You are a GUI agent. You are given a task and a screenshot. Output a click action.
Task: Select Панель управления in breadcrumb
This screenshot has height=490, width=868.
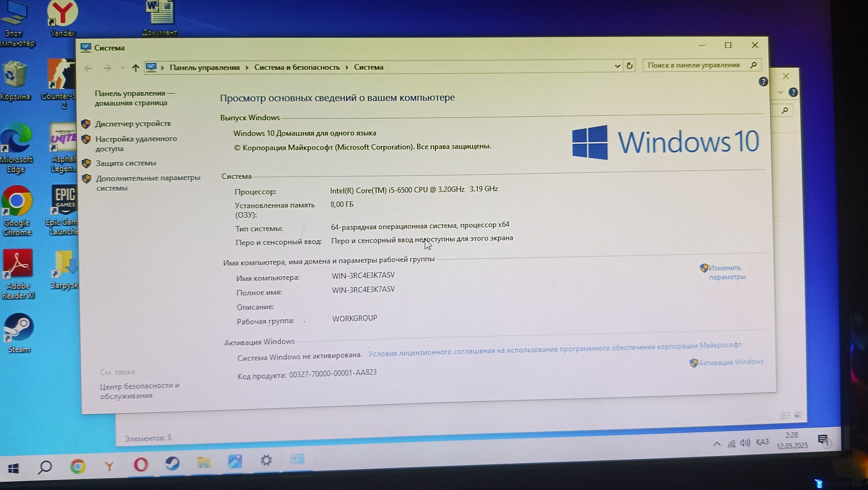click(x=204, y=67)
